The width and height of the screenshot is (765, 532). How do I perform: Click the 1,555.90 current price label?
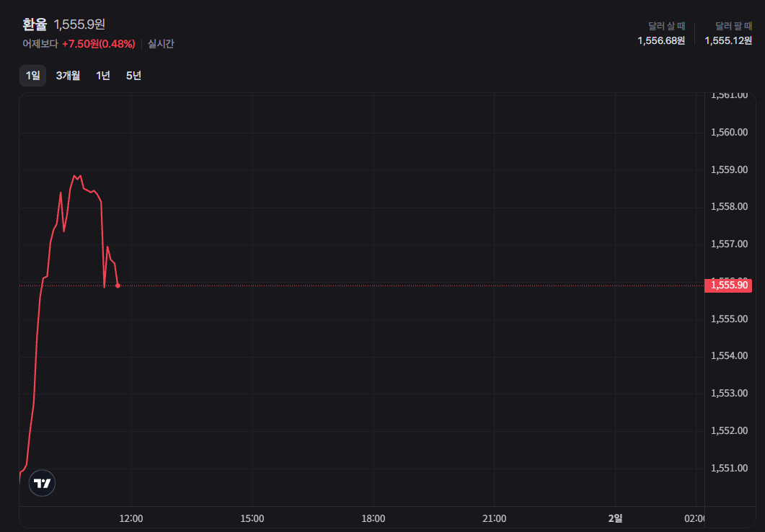728,285
